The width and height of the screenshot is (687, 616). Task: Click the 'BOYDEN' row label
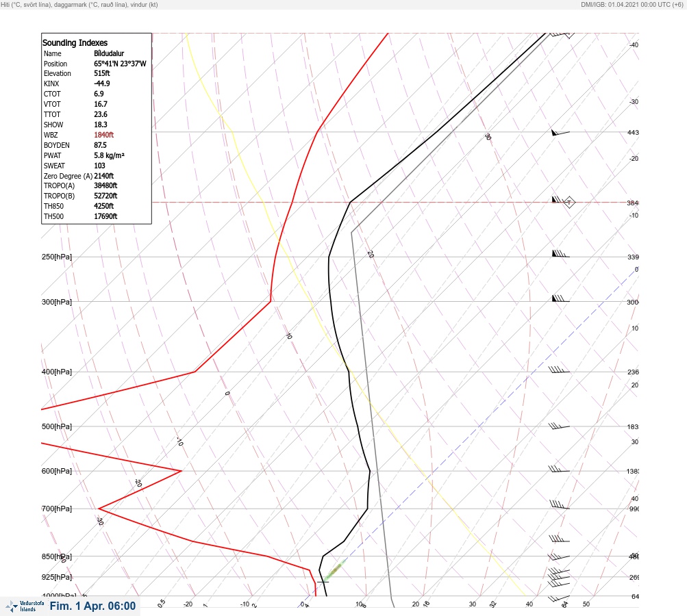tap(57, 145)
